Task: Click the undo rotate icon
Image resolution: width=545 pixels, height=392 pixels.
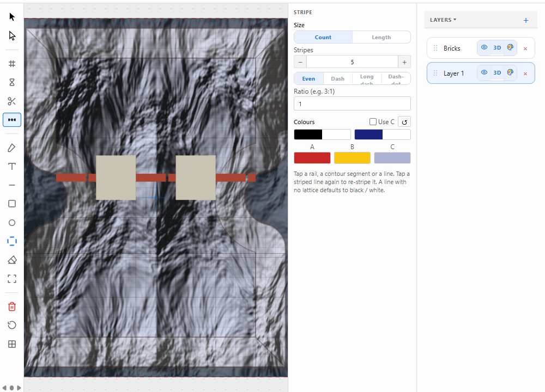Action: point(12,326)
